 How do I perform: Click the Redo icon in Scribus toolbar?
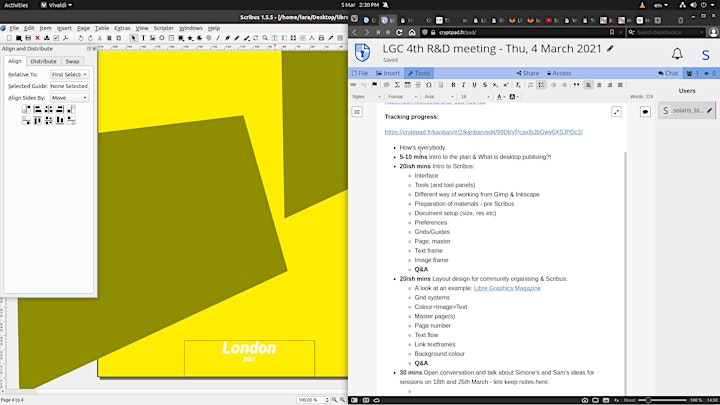click(90, 38)
